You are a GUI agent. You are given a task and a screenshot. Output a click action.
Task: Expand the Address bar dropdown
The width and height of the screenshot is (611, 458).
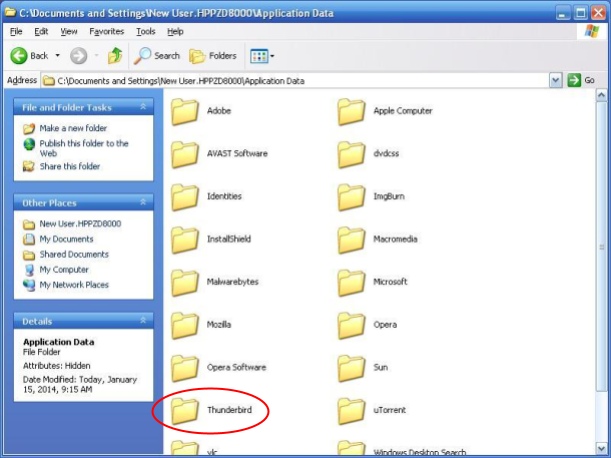pos(556,81)
